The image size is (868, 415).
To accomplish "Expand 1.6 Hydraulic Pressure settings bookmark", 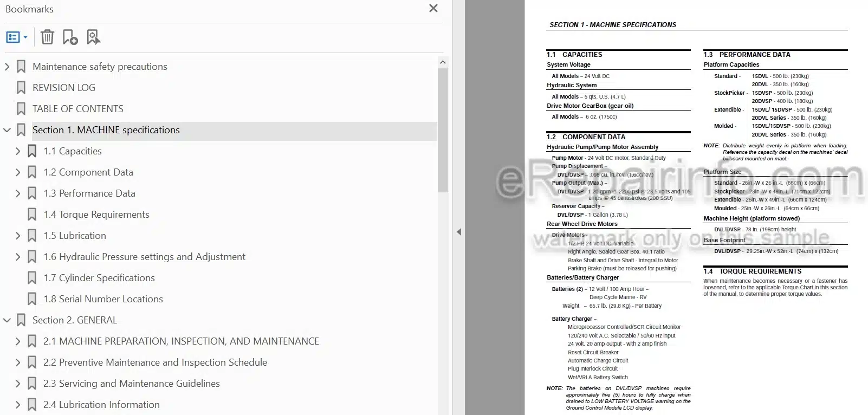I will coord(18,257).
